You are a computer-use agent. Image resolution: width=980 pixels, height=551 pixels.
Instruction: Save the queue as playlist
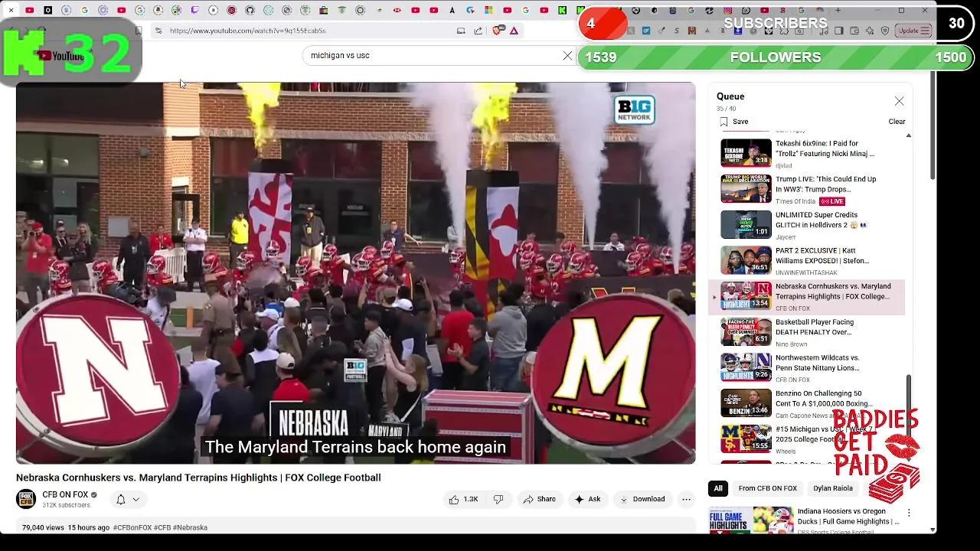(733, 122)
